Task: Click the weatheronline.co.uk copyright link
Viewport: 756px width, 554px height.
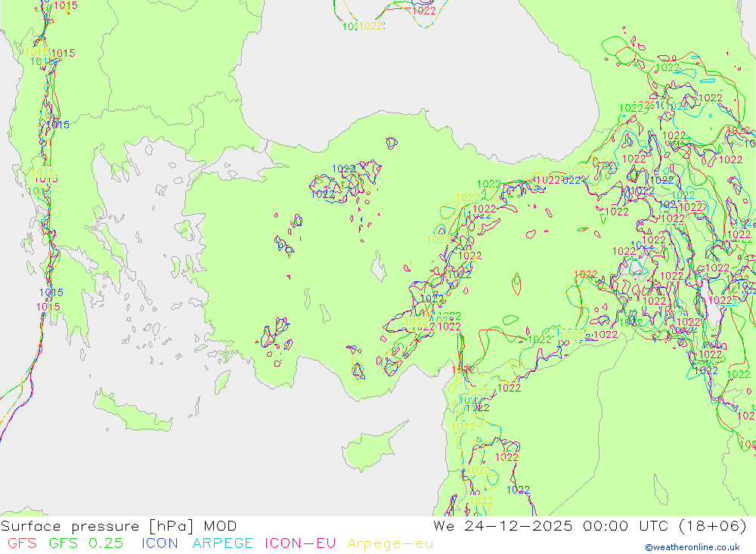Action: click(692, 547)
